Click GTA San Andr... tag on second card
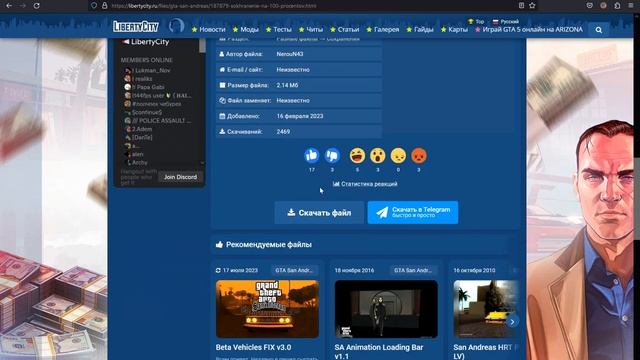 pyautogui.click(x=413, y=270)
